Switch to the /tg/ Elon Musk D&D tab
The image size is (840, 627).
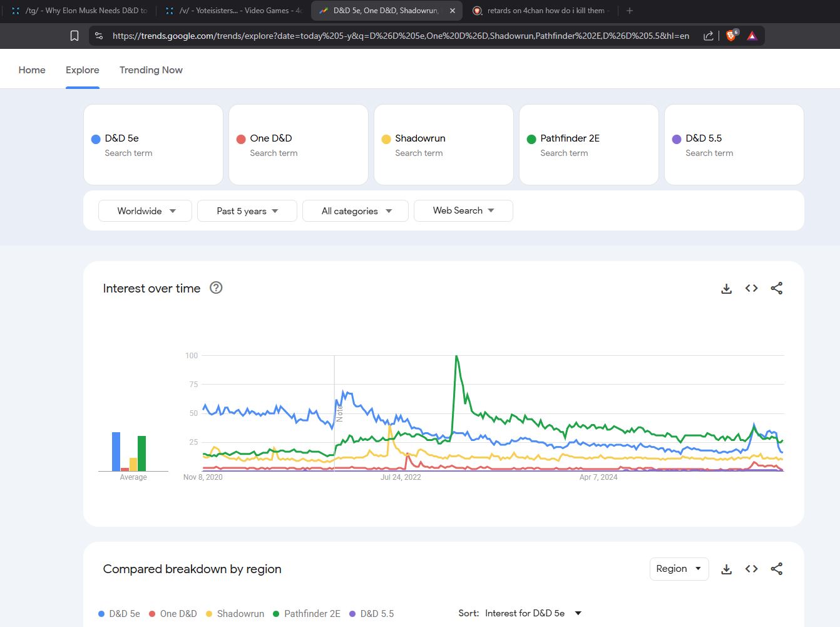click(x=79, y=11)
